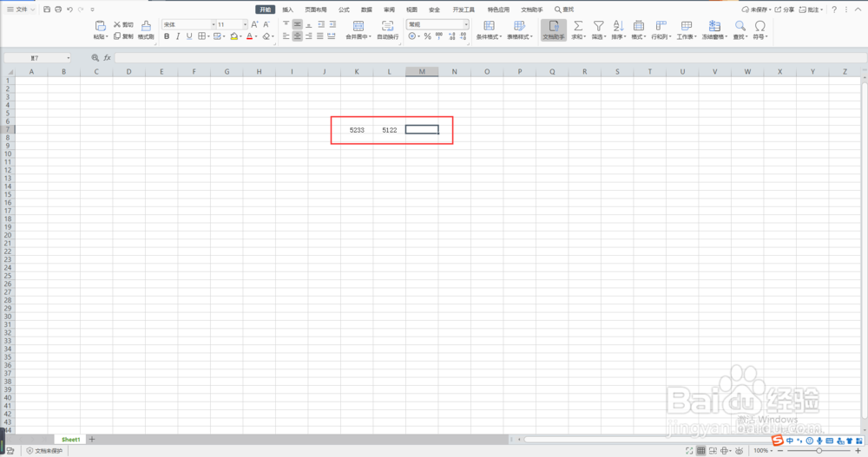The height and width of the screenshot is (457, 868).
Task: Switch to the Formulas (公式) tab
Action: [x=344, y=10]
